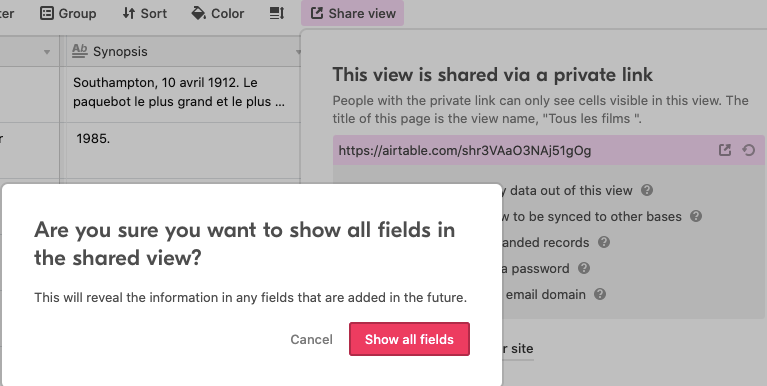Image resolution: width=767 pixels, height=386 pixels.
Task: Regenerate the shared link with refresh icon
Action: pos(748,150)
